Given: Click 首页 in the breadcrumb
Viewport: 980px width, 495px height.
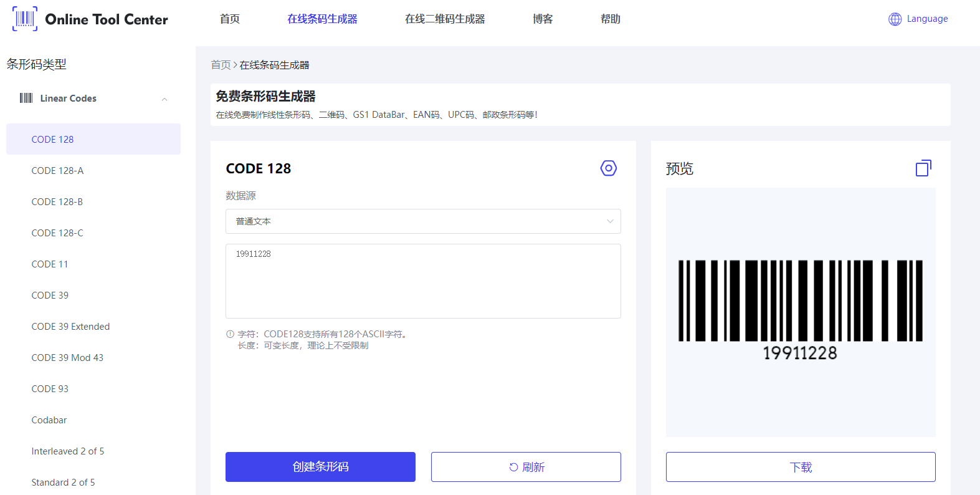Looking at the screenshot, I should [x=221, y=65].
